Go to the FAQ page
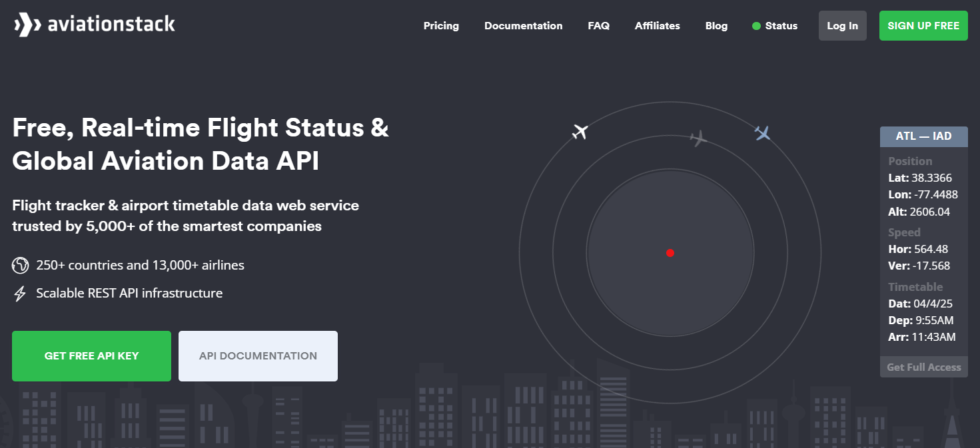 tap(599, 26)
